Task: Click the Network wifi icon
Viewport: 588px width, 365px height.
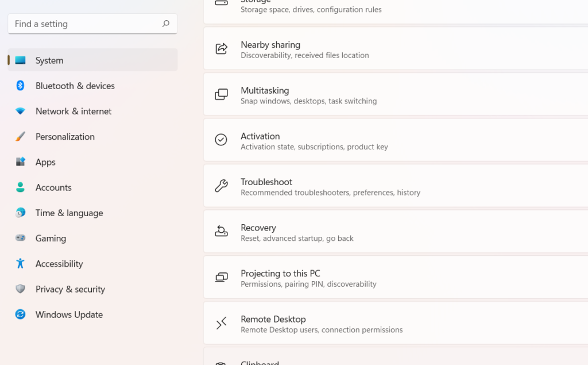Action: 20,111
